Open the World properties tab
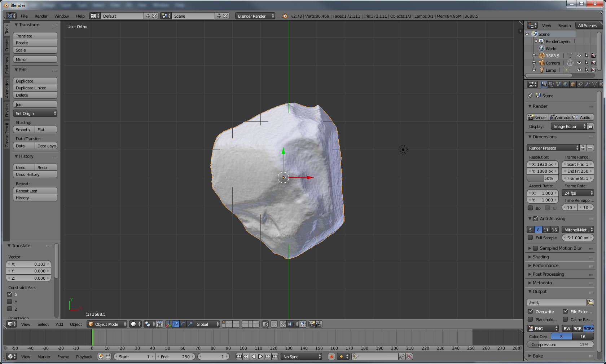606x364 pixels. [566, 84]
